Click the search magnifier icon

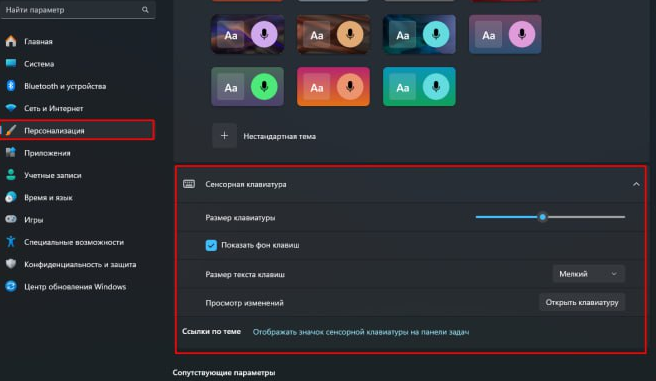(x=145, y=10)
